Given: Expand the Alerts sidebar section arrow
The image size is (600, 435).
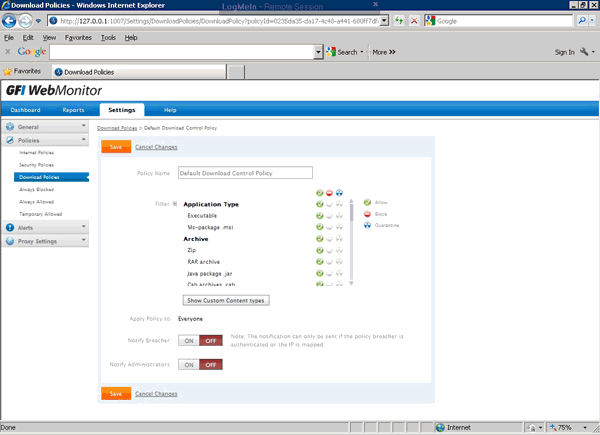Looking at the screenshot, I should pos(83,226).
